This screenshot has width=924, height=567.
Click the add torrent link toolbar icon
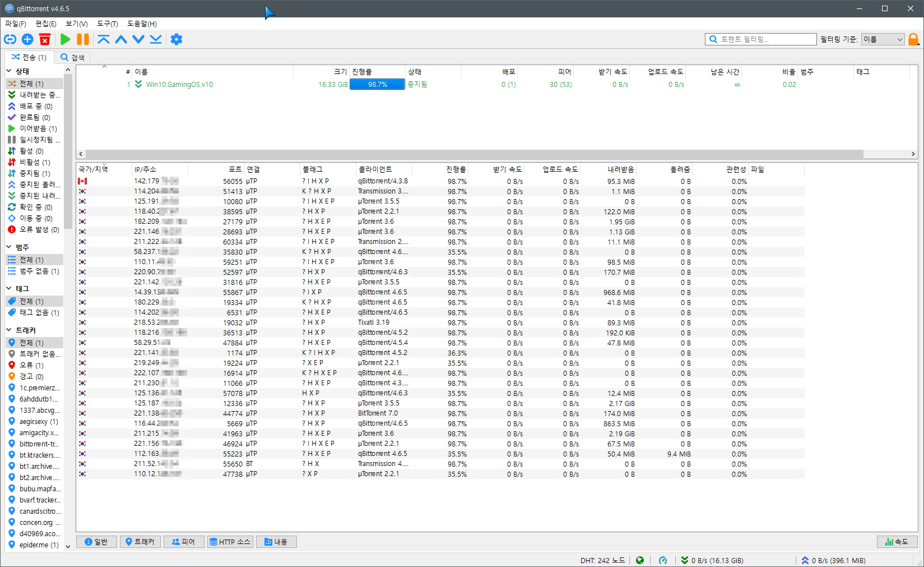[10, 39]
